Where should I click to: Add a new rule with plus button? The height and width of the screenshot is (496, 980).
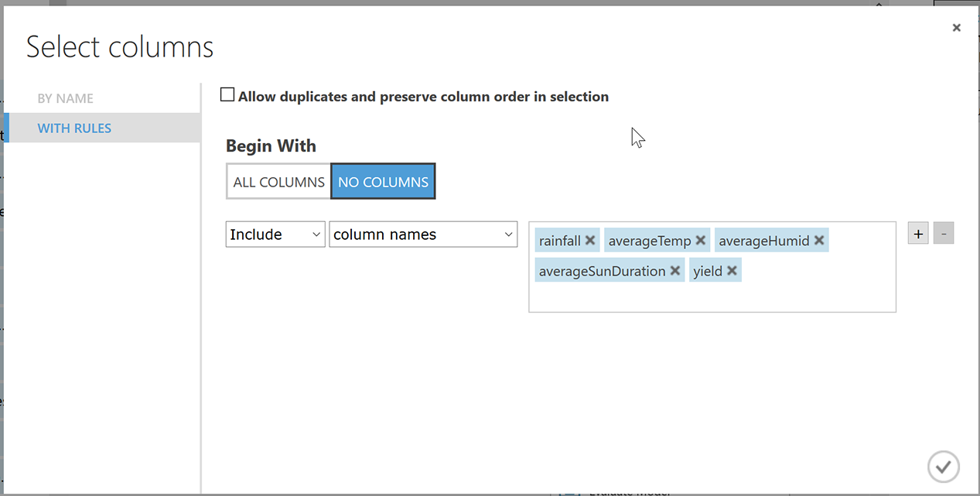[918, 234]
